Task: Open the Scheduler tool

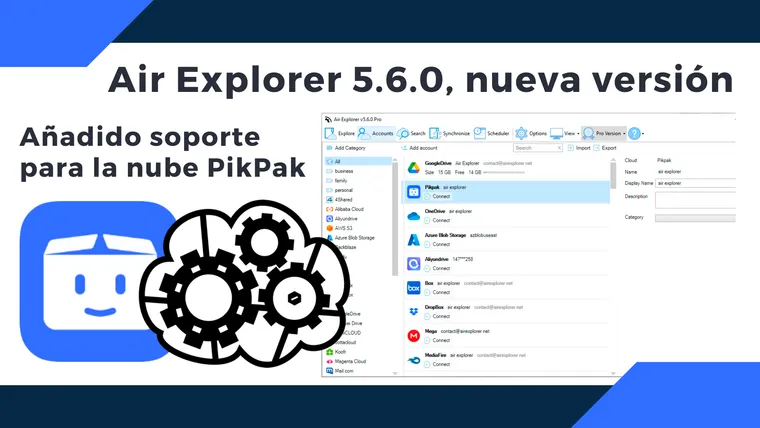Action: (x=491, y=133)
